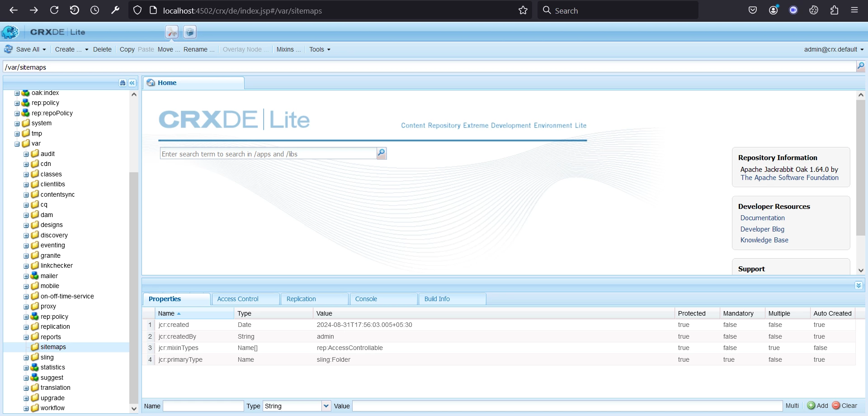Open the browser extensions puzzle icon
The width and height of the screenshot is (868, 416).
click(835, 10)
